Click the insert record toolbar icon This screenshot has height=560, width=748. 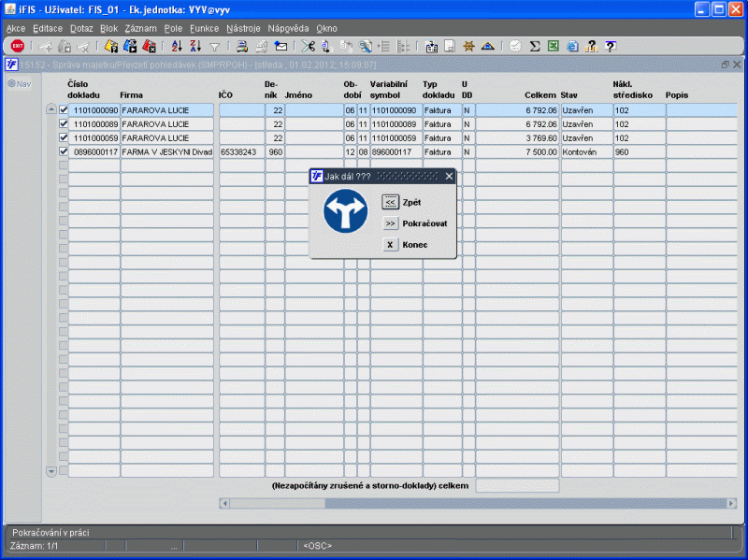point(45,47)
